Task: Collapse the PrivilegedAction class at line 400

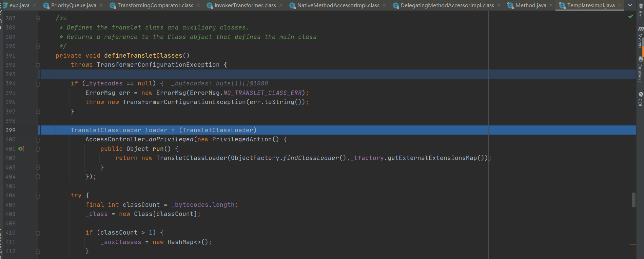Action: [38, 140]
